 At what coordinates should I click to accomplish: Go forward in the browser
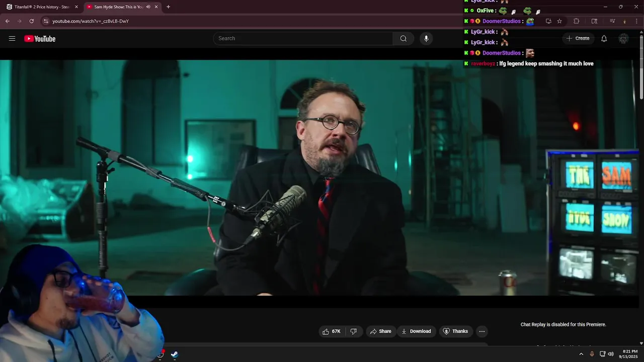point(20,21)
